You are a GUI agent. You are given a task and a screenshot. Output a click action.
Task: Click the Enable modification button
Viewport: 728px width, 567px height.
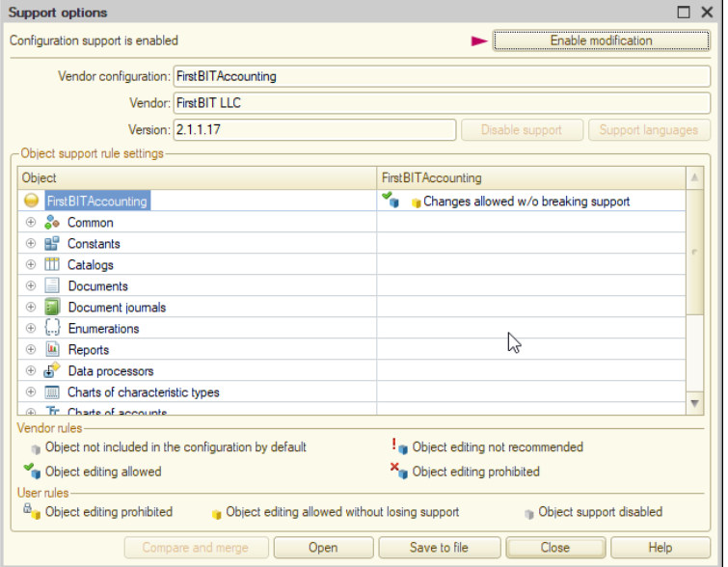[602, 40]
